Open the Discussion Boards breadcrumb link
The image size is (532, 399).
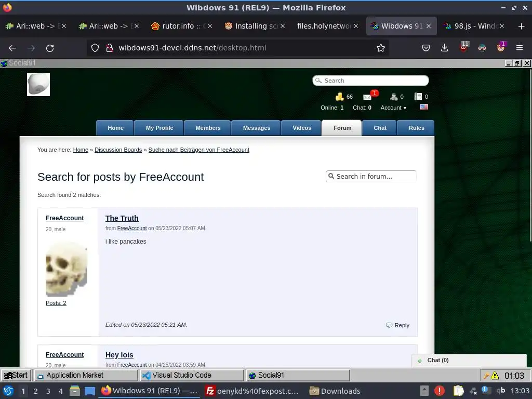pos(118,150)
